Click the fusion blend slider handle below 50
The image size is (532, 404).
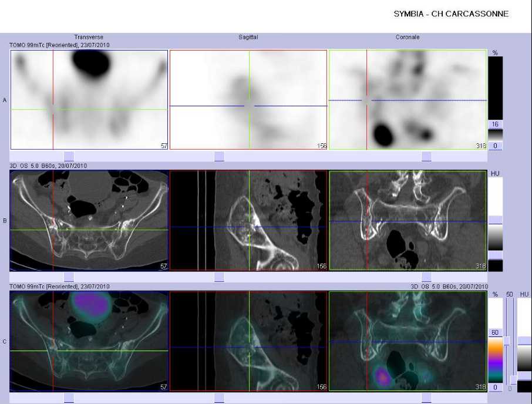pyautogui.click(x=507, y=341)
